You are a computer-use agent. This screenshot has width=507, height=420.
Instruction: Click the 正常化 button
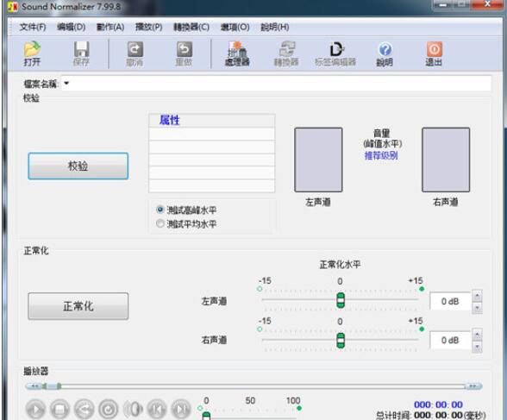[x=78, y=306]
